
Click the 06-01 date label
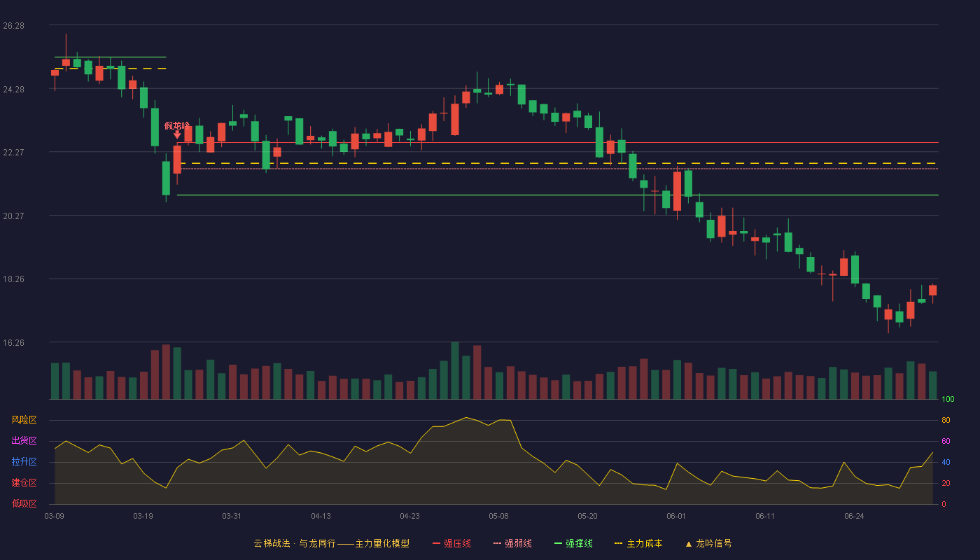[676, 516]
